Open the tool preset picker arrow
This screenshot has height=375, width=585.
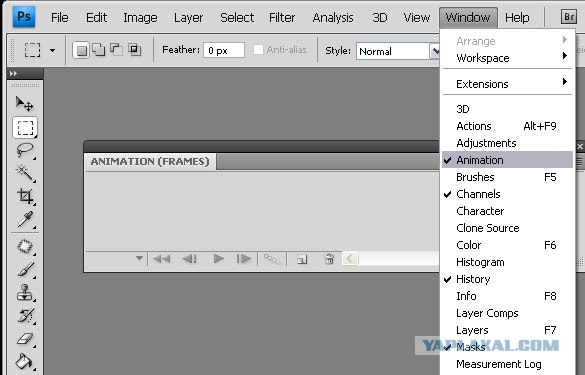pyautogui.click(x=53, y=50)
